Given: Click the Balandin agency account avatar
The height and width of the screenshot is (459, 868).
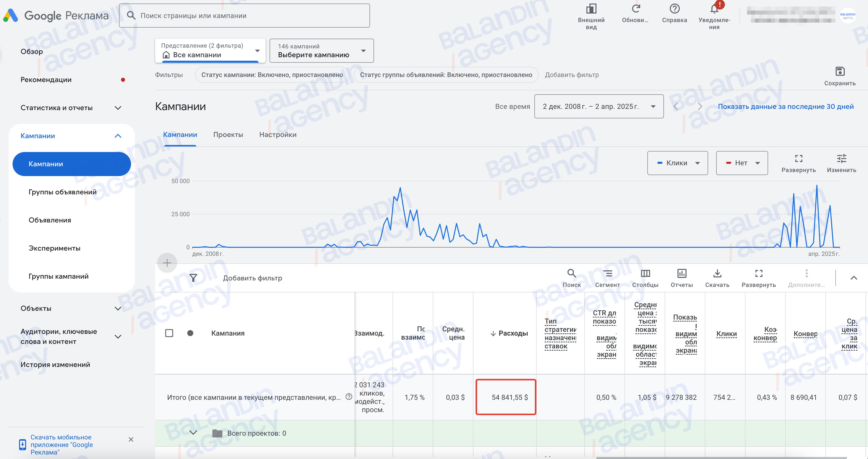Looking at the screenshot, I should 847,16.
